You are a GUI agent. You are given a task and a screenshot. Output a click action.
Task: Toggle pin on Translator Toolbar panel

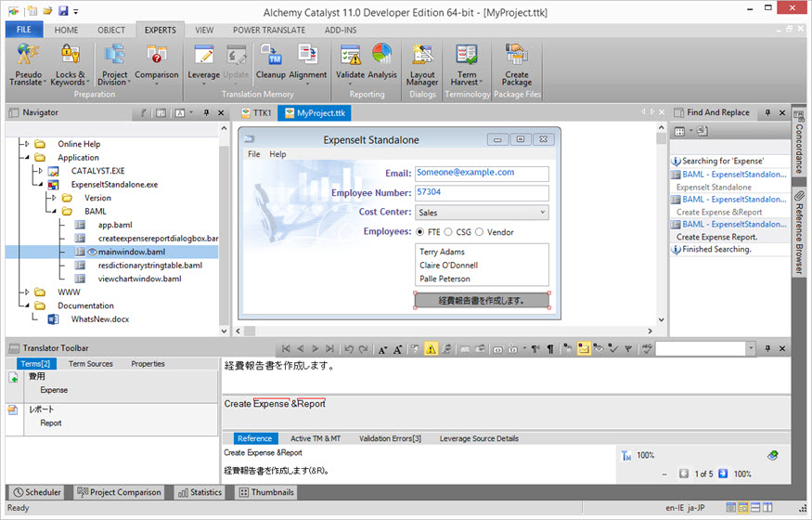[767, 348]
